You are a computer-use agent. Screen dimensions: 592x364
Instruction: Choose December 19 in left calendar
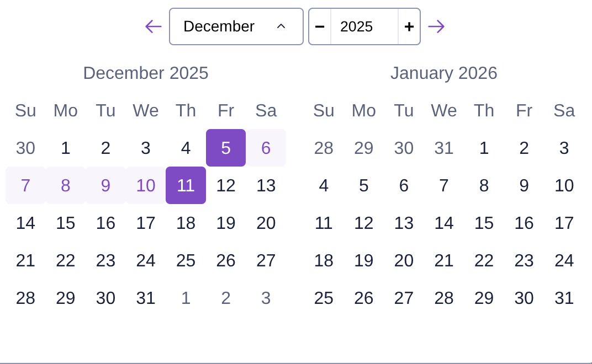click(x=226, y=223)
